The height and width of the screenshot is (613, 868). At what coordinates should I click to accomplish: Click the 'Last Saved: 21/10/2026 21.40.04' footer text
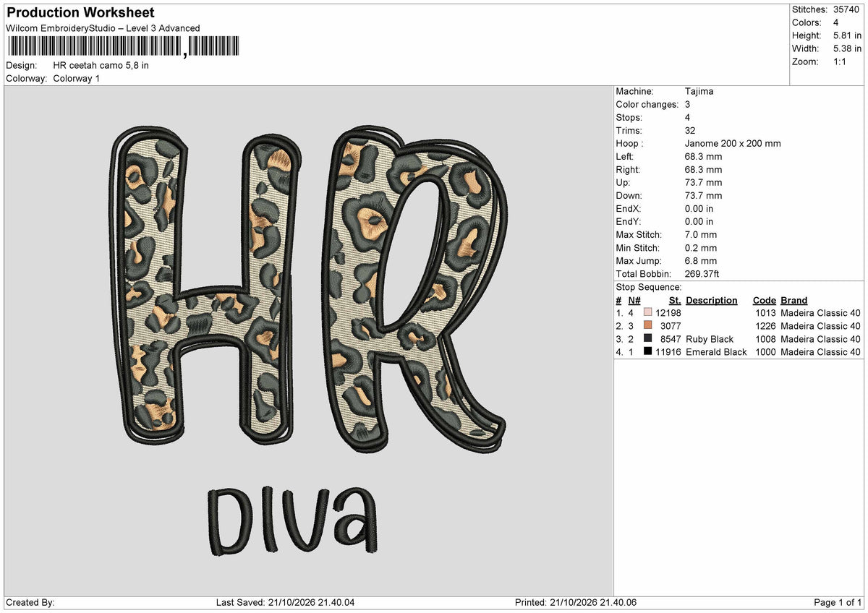[285, 602]
